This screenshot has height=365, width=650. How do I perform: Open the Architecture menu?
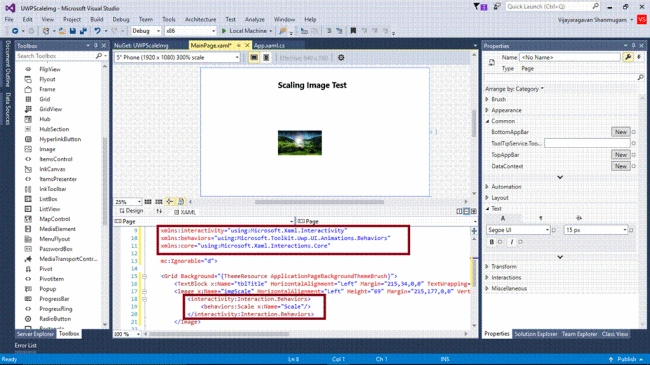(x=201, y=19)
